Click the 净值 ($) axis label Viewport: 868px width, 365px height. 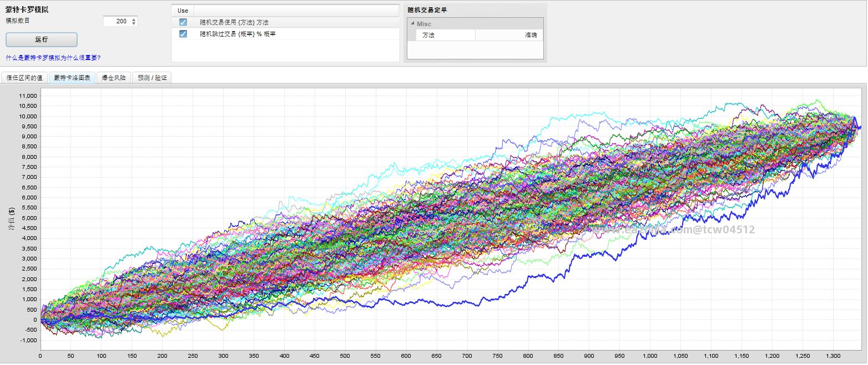pos(12,219)
